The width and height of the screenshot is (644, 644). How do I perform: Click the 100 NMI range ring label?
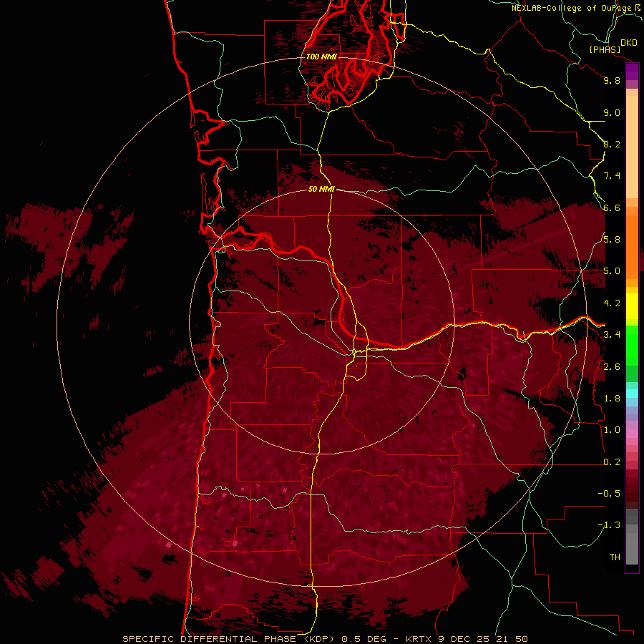(321, 57)
